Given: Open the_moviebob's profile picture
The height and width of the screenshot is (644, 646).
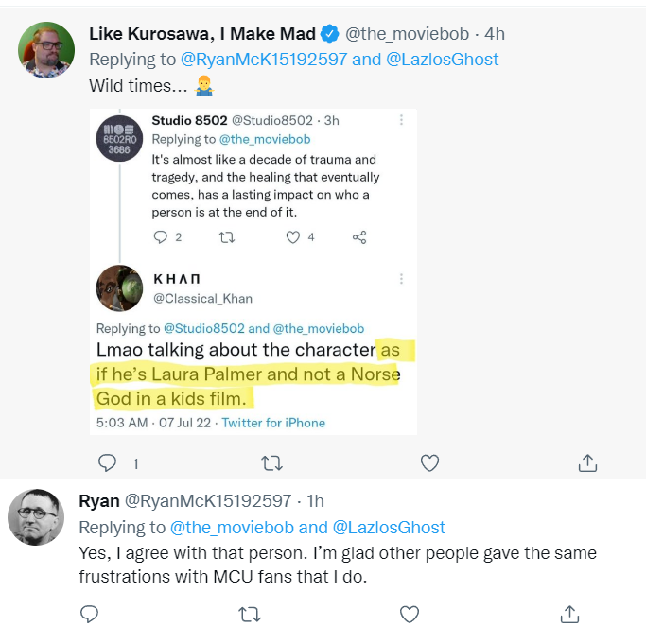Looking at the screenshot, I should pos(46,50).
